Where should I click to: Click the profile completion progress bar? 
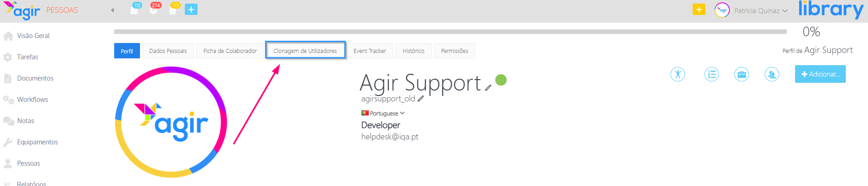point(450,32)
